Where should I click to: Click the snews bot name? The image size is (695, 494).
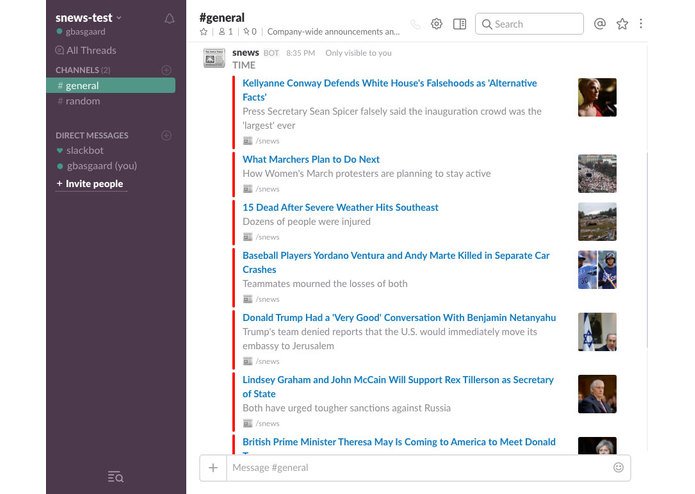[x=246, y=53]
